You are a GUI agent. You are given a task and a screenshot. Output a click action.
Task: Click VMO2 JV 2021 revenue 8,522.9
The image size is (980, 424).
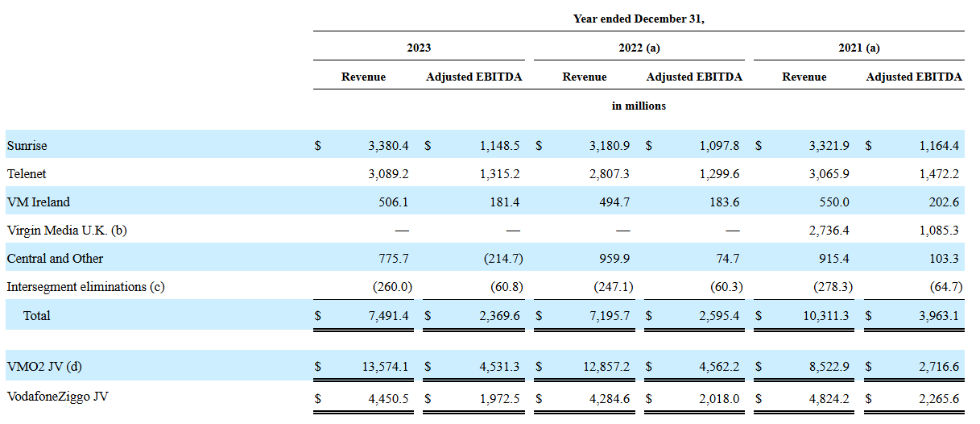(829, 368)
